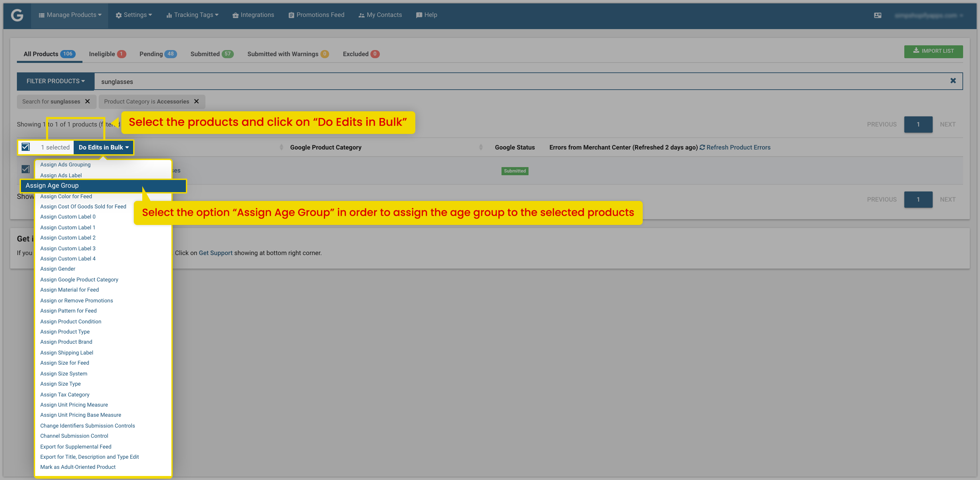Click the refresh icon next to Refresh Product Errors
This screenshot has width=980, height=480.
tap(702, 147)
